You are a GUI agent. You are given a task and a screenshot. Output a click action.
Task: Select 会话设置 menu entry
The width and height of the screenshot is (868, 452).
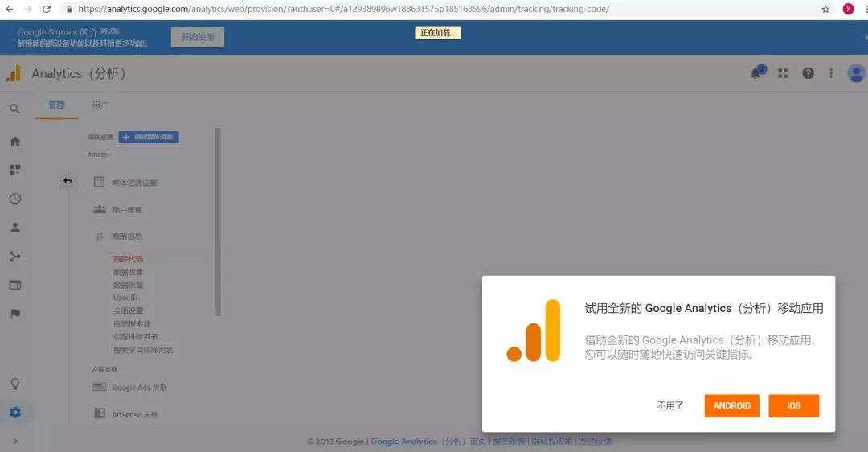point(128,310)
